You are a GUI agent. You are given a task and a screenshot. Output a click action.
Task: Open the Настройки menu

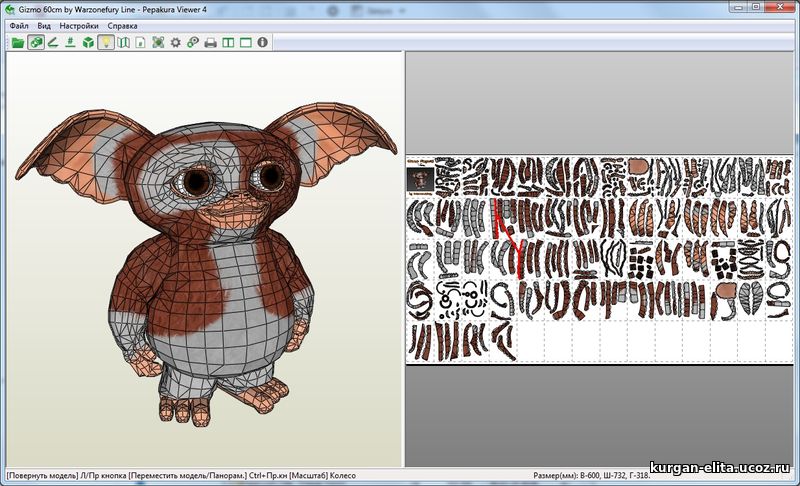click(x=79, y=25)
